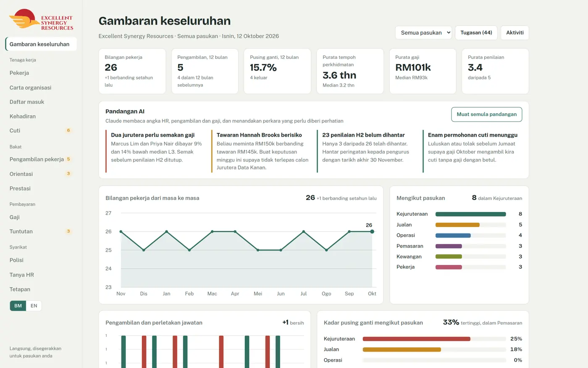Open the Dua jurutera perlu semakan gaji insight
The width and height of the screenshot is (588, 368).
(155, 151)
